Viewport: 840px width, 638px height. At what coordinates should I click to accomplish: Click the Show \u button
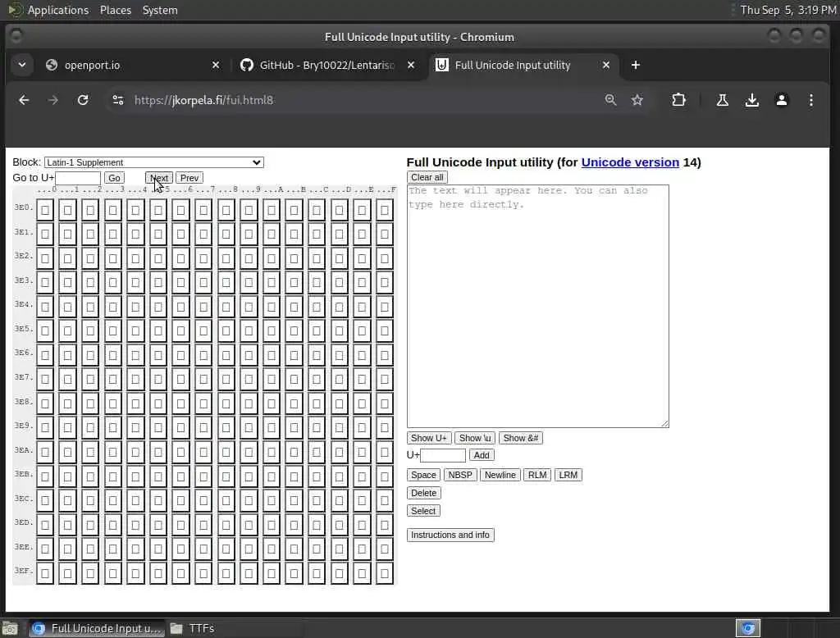pyautogui.click(x=475, y=438)
